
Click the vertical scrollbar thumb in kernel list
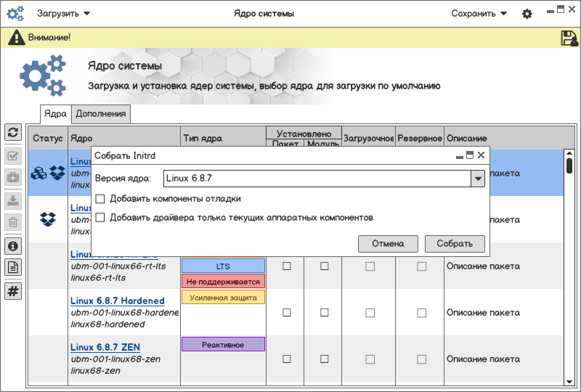pos(569,166)
